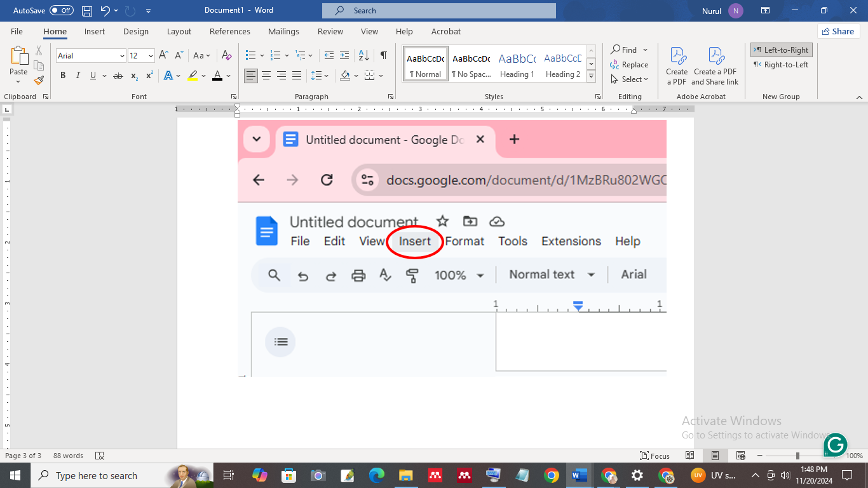
Task: Switch to the Insert ribbon tab
Action: [x=95, y=31]
